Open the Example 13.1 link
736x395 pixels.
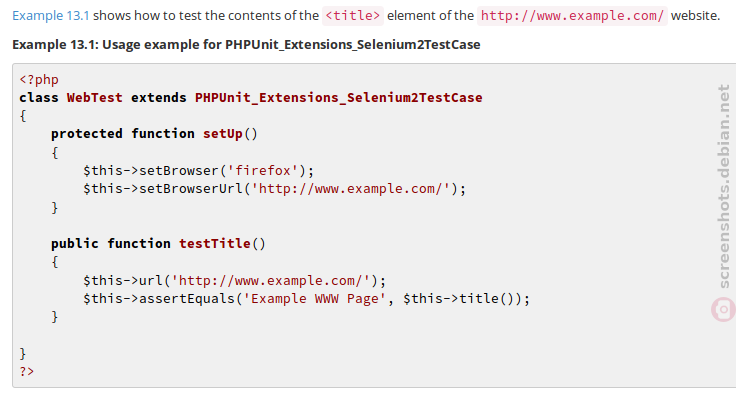coord(51,15)
